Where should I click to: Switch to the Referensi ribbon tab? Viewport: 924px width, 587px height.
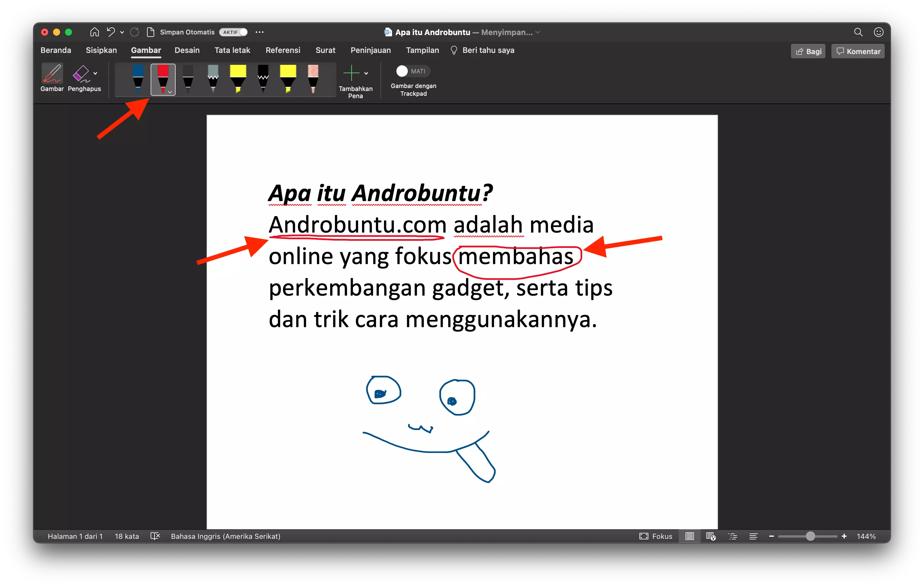click(283, 50)
